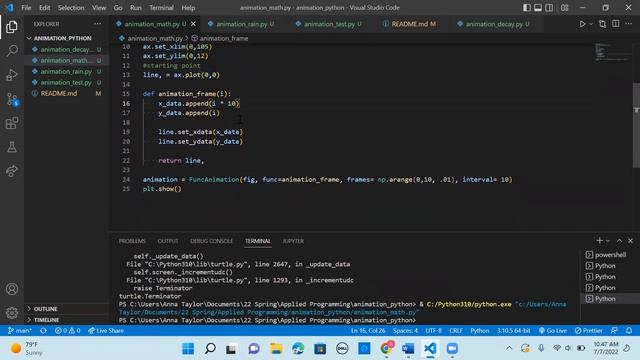Open the run options dropdown arrow
This screenshot has height=360, width=640.
pyautogui.click(x=591, y=24)
